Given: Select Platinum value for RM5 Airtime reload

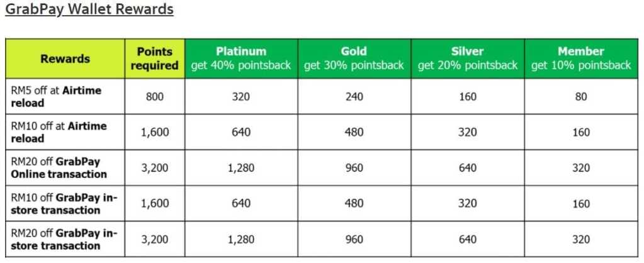Looking at the screenshot, I should [x=241, y=96].
